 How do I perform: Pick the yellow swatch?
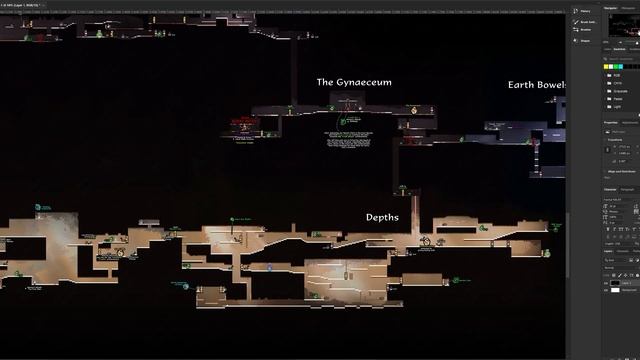[606, 67]
